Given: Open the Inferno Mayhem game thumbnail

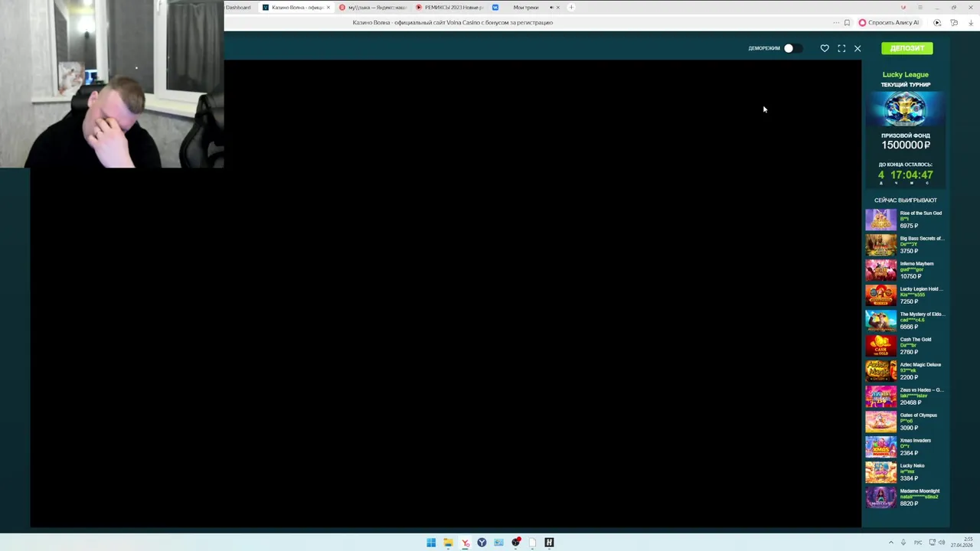Looking at the screenshot, I should pyautogui.click(x=880, y=270).
